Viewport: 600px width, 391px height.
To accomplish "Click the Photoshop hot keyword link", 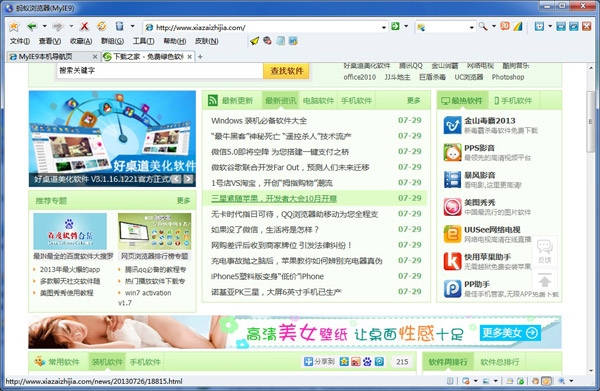I will pos(508,77).
